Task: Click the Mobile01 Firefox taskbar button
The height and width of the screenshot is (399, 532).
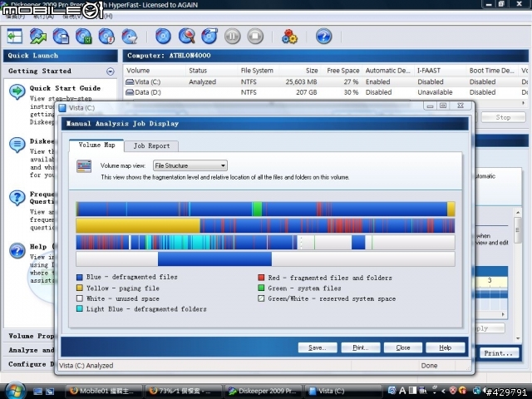Action: pos(104,392)
